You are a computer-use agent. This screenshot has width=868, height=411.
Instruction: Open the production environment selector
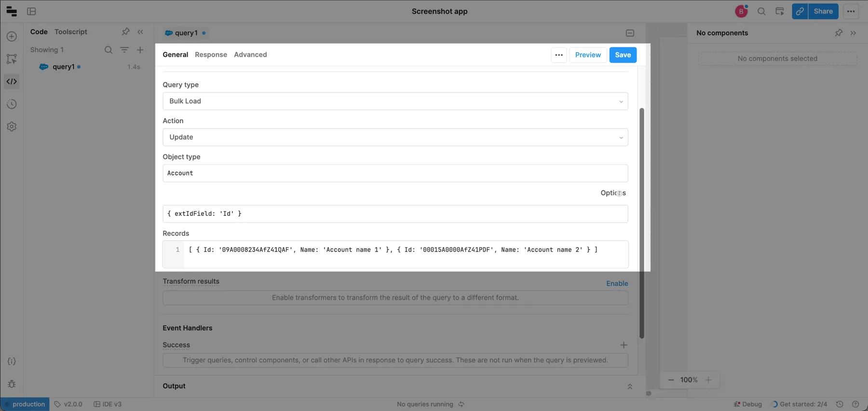[x=25, y=404]
